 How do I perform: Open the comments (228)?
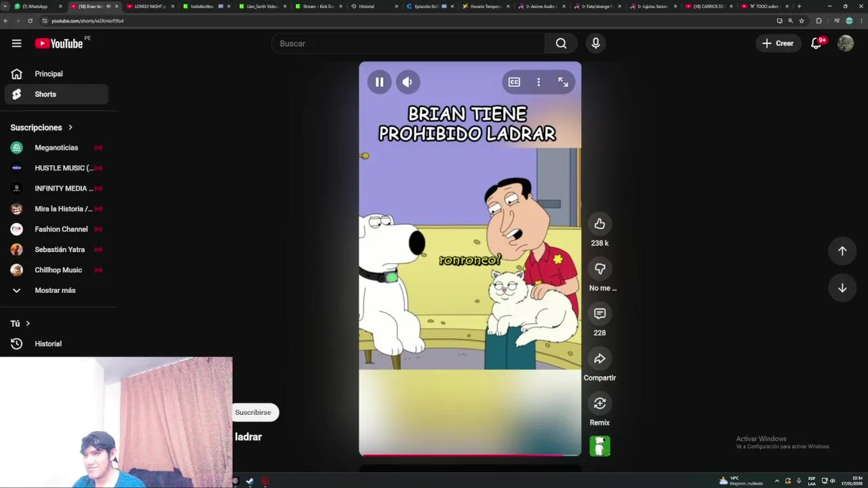coord(599,314)
